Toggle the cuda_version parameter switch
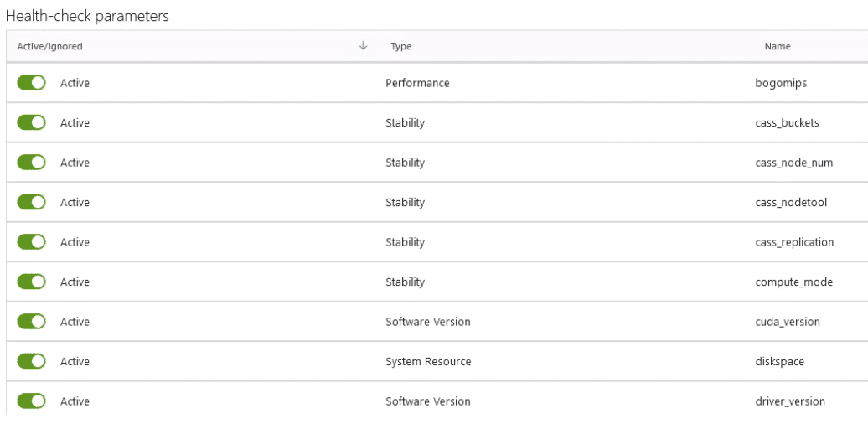Viewport: 868px width, 429px height. point(31,322)
